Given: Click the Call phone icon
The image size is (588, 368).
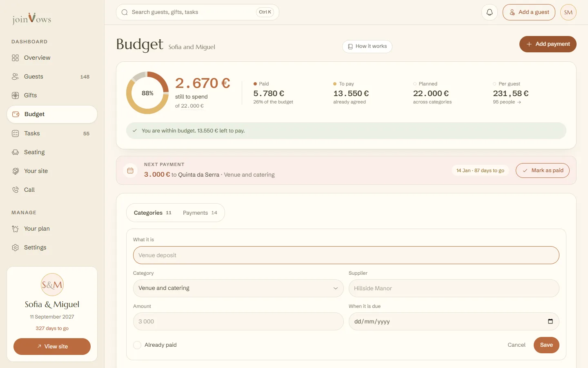Looking at the screenshot, I should coord(16,190).
